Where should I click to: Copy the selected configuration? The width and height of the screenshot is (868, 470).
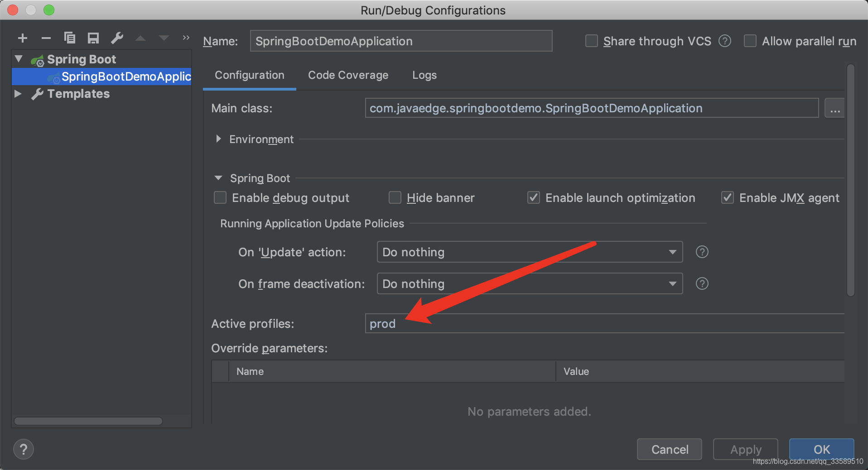pyautogui.click(x=69, y=38)
